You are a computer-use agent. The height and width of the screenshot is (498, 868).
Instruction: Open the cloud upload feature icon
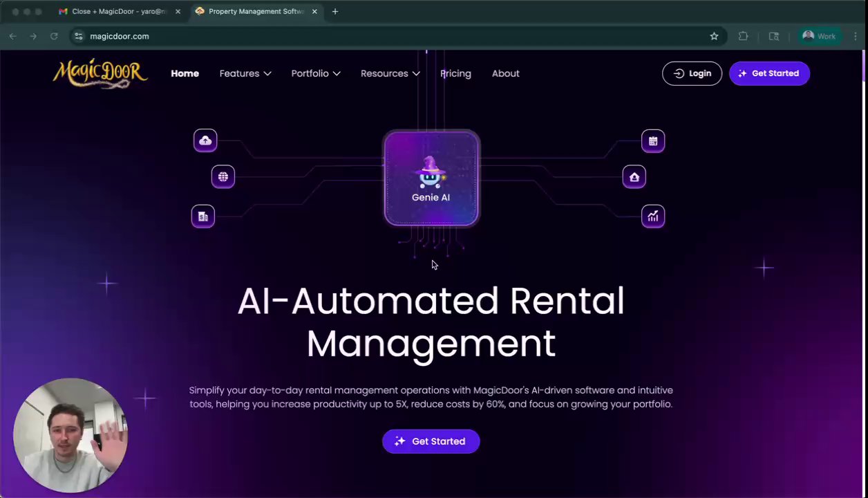(x=205, y=140)
